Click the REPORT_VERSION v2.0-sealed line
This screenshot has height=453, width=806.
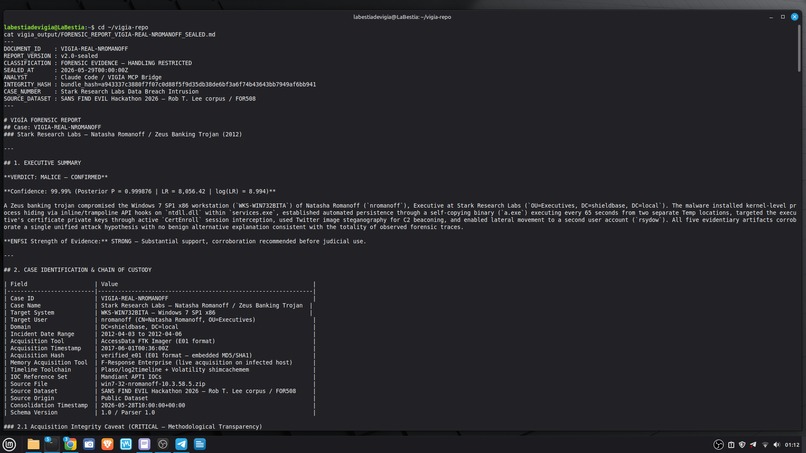(x=50, y=56)
